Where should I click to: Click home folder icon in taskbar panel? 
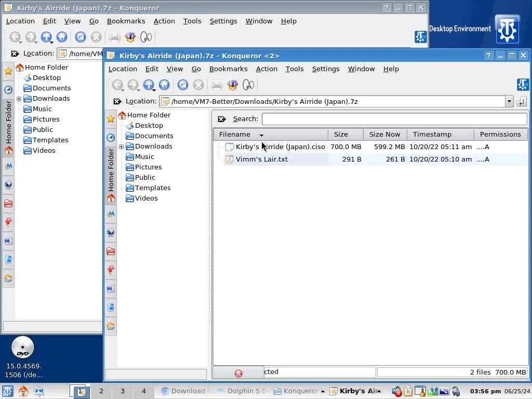pyautogui.click(x=23, y=391)
